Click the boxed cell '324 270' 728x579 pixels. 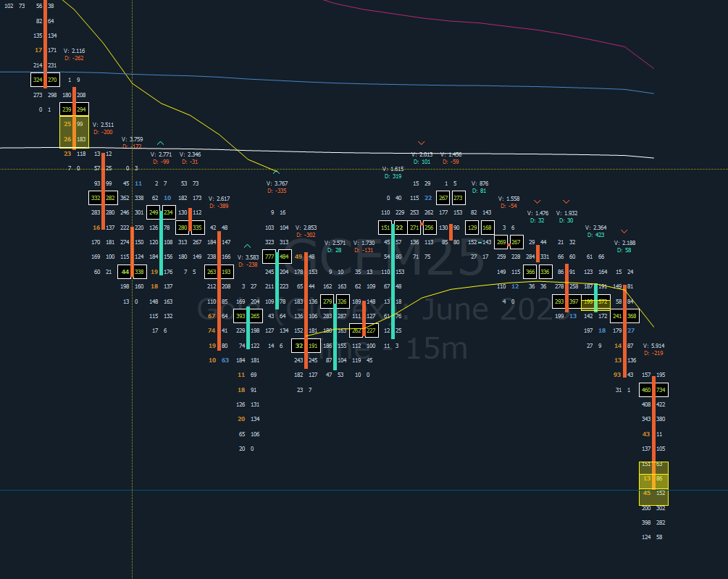[45, 80]
